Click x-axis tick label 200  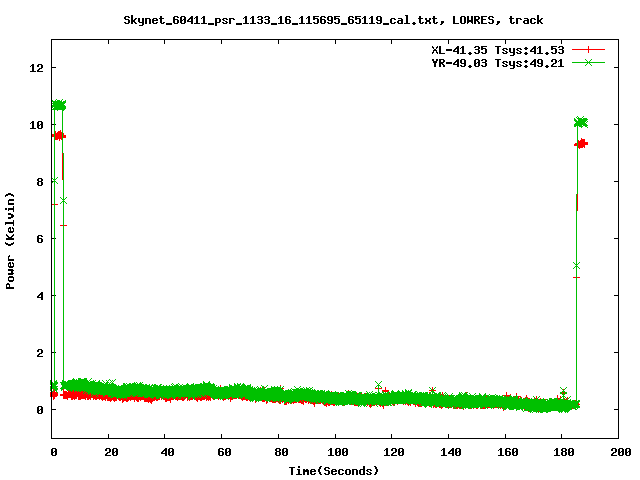click(621, 452)
